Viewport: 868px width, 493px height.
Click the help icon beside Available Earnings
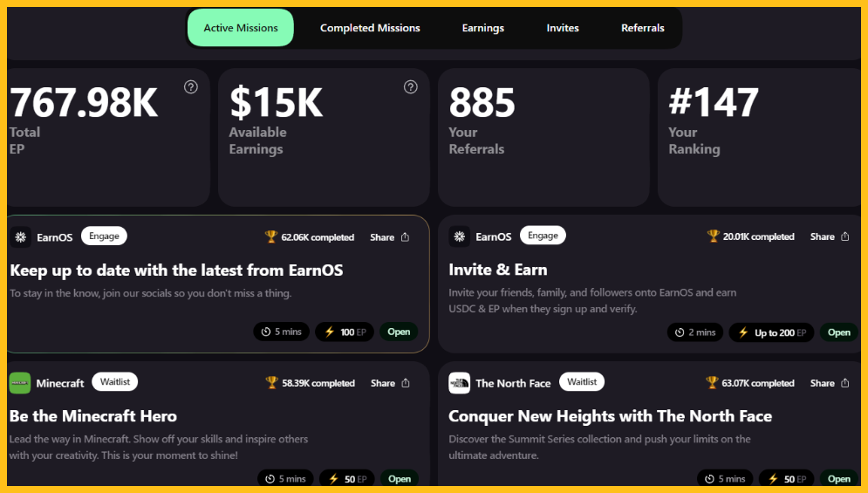tap(411, 87)
